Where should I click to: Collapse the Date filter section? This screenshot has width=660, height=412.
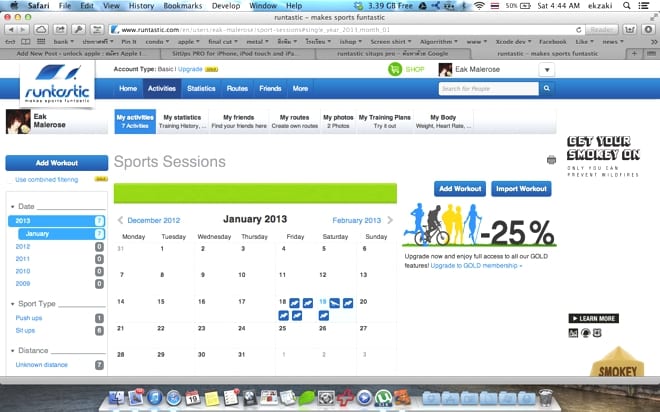[x=13, y=207]
